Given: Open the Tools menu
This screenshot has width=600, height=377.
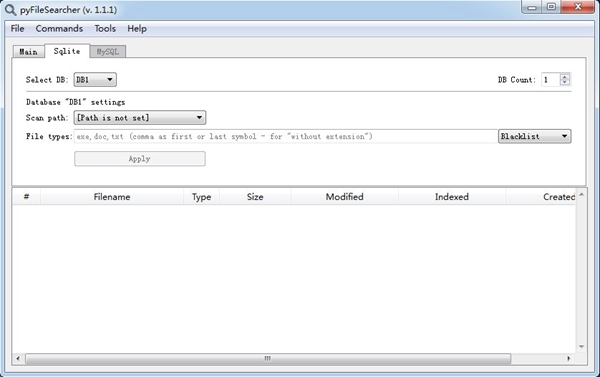Looking at the screenshot, I should pos(105,29).
